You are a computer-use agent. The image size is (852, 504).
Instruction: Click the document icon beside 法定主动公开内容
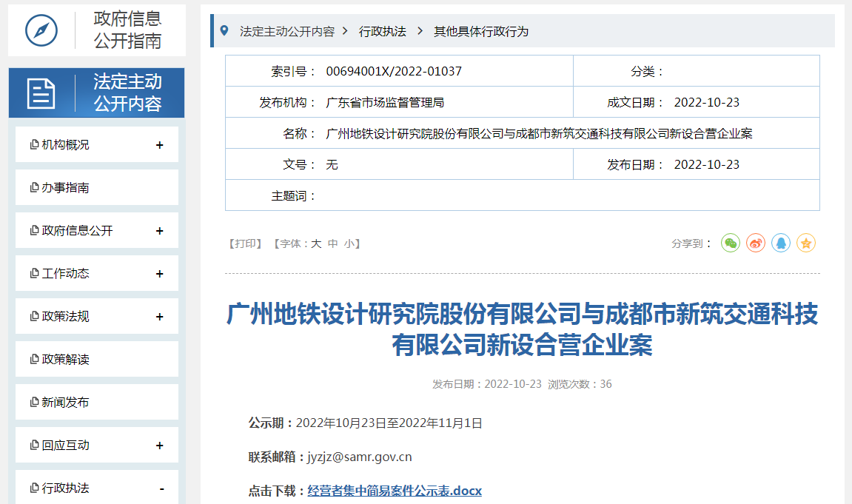[41, 93]
